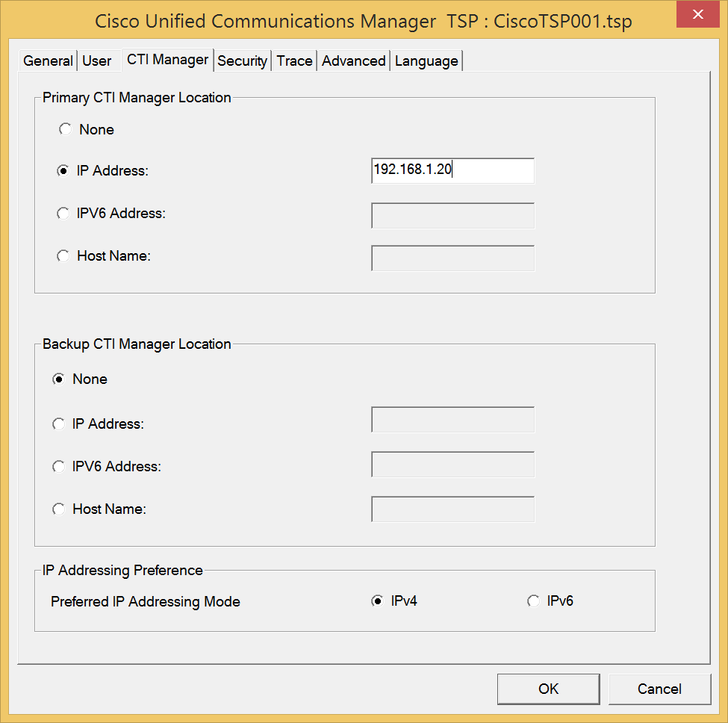Dismiss the dialog with Cancel
The image size is (728, 723).
pyautogui.click(x=660, y=689)
